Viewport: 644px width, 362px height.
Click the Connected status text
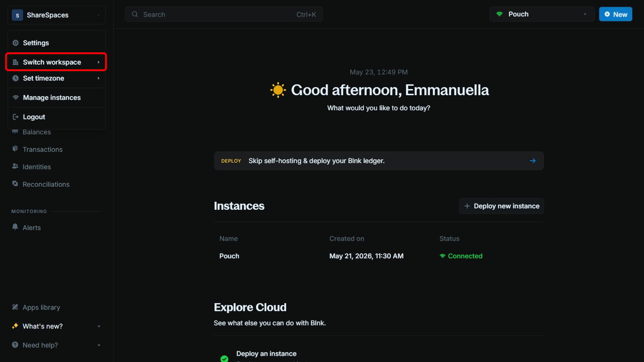coord(465,256)
